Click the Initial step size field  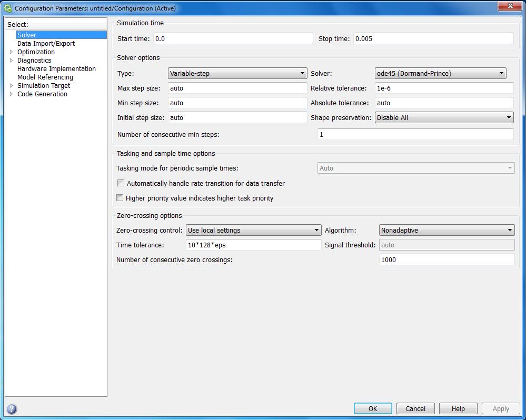pos(237,118)
